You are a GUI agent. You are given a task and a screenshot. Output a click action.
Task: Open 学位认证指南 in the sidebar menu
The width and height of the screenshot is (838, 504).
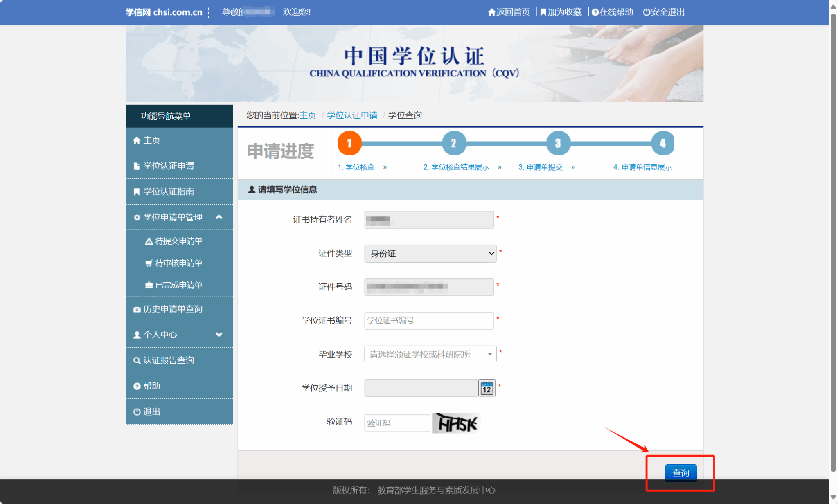coord(179,191)
